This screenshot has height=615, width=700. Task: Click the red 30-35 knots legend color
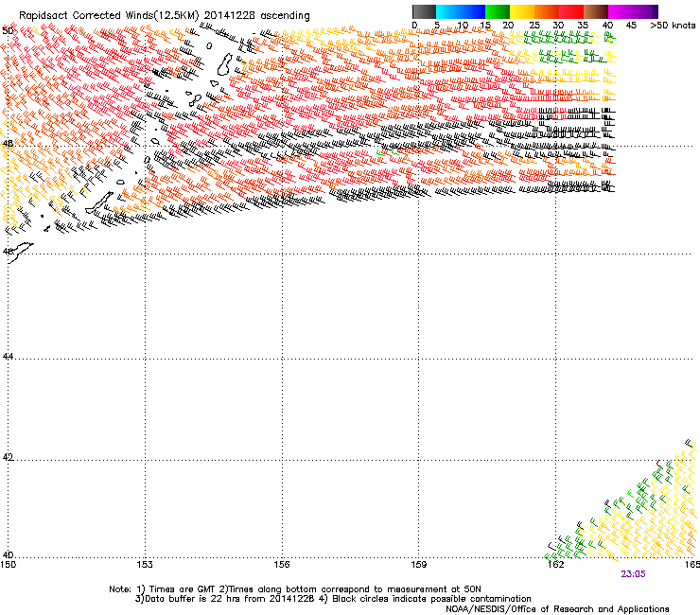point(571,11)
